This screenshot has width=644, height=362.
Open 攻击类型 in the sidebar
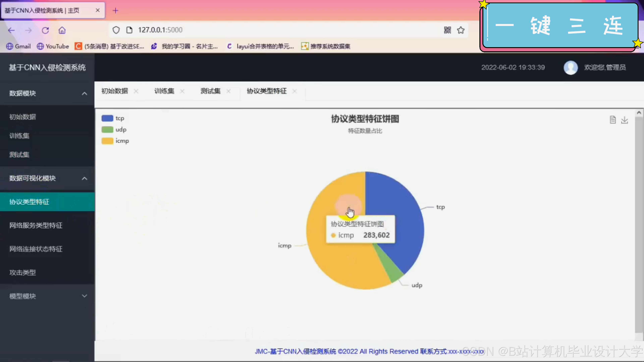pyautogui.click(x=22, y=272)
